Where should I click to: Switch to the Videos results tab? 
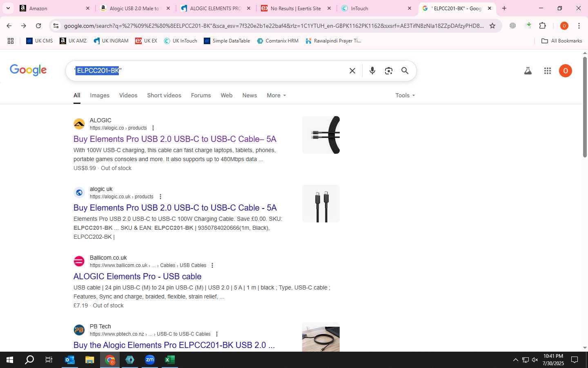coord(128,95)
